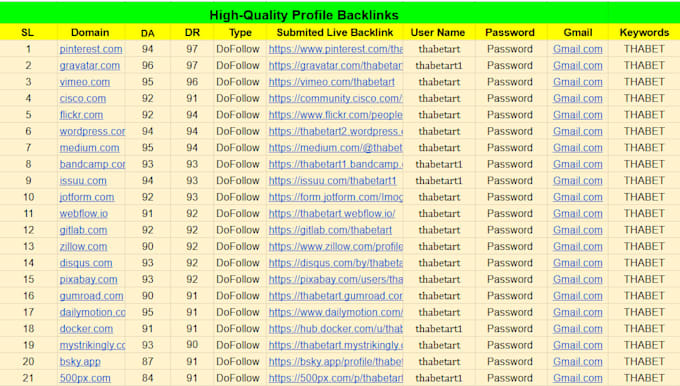Select the High-Quality Profile Backlinks title cell
Image resolution: width=680 pixels, height=386 pixels.
(304, 15)
